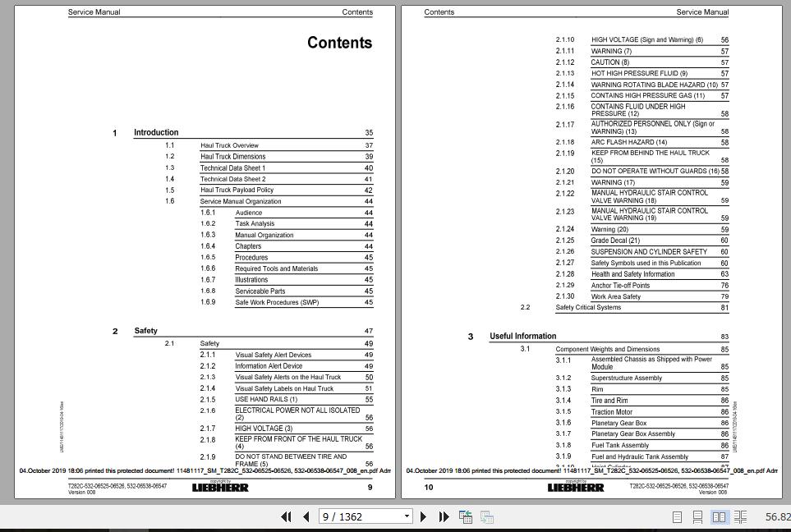Viewport: 791px width, 532px height.
Task: Go to the next page
Action: [x=423, y=516]
